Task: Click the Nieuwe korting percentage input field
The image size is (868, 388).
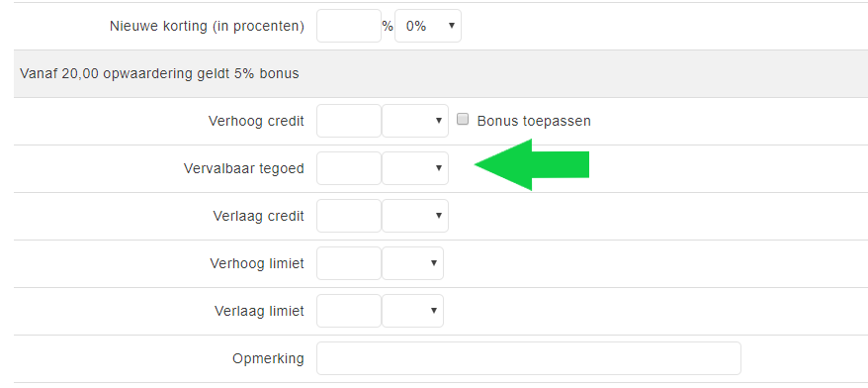Action: tap(349, 26)
